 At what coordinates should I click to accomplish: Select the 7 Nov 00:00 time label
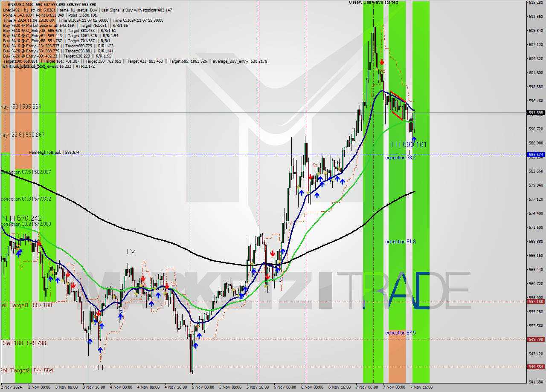[x=367, y=387]
